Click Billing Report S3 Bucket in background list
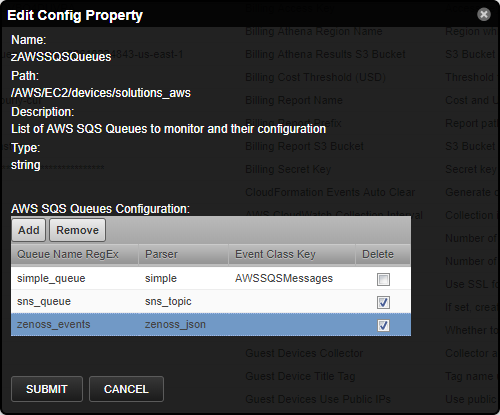This screenshot has height=415, width=500. tap(304, 146)
